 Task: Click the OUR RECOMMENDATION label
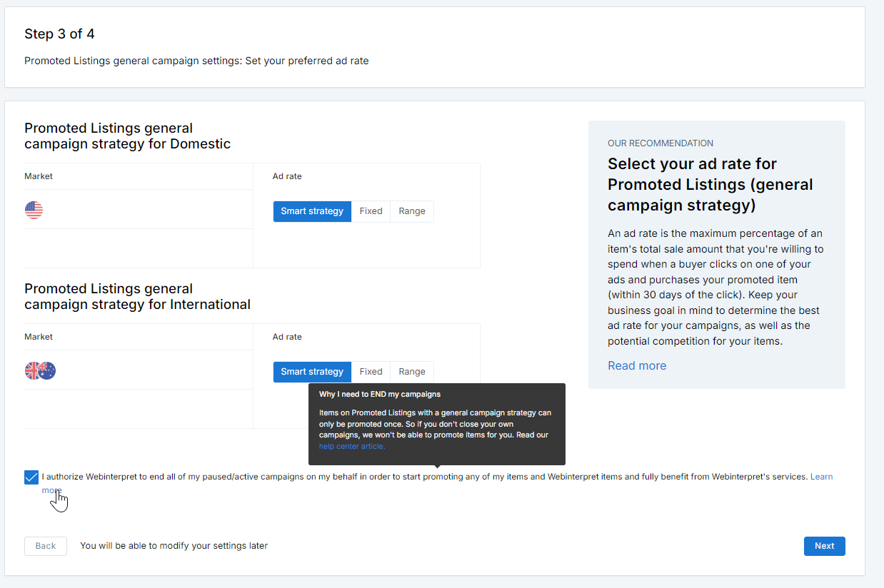click(x=661, y=143)
